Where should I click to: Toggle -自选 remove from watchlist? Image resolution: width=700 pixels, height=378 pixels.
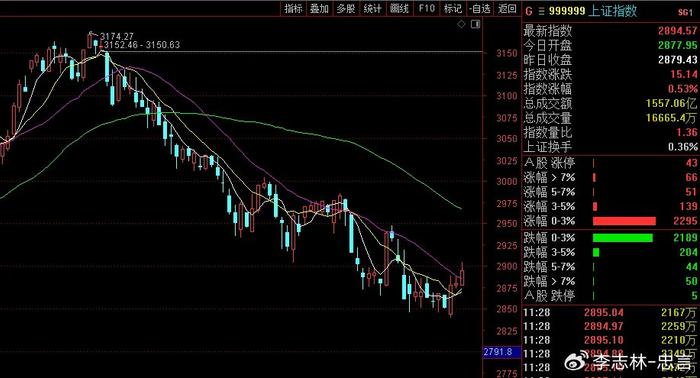(480, 8)
